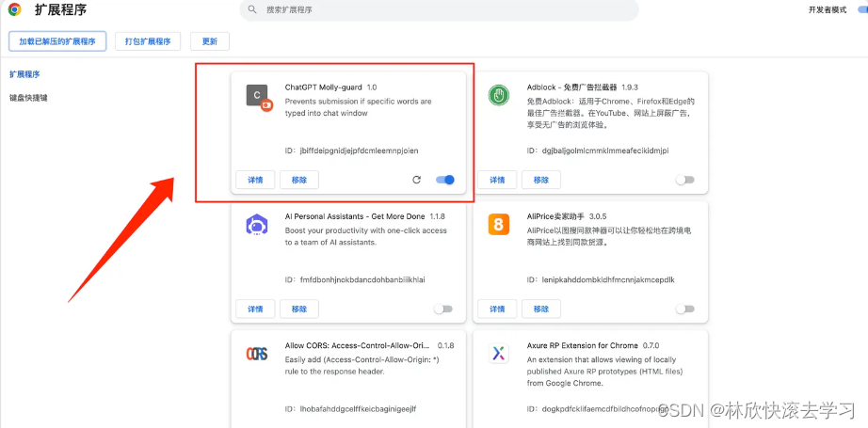This screenshot has width=868, height=428.
Task: Click the Allow CORS ID text
Action: [x=350, y=409]
